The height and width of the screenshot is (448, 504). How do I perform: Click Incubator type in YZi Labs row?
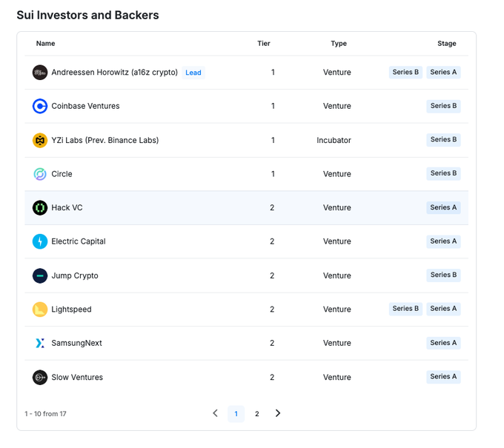click(334, 141)
